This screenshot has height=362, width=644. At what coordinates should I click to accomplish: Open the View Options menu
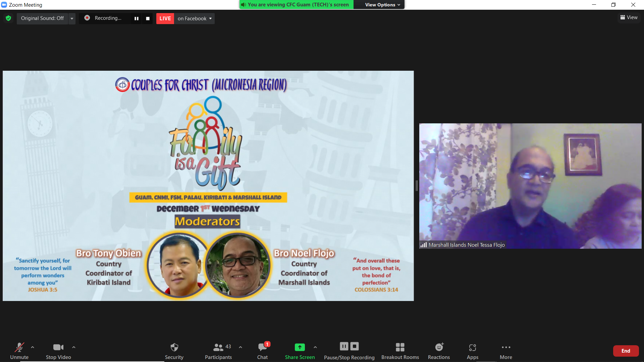(x=382, y=5)
